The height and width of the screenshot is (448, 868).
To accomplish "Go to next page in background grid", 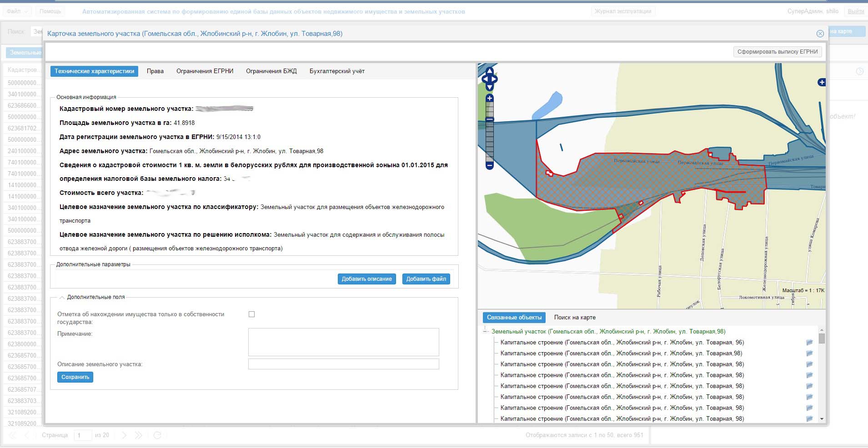I will pos(124,435).
